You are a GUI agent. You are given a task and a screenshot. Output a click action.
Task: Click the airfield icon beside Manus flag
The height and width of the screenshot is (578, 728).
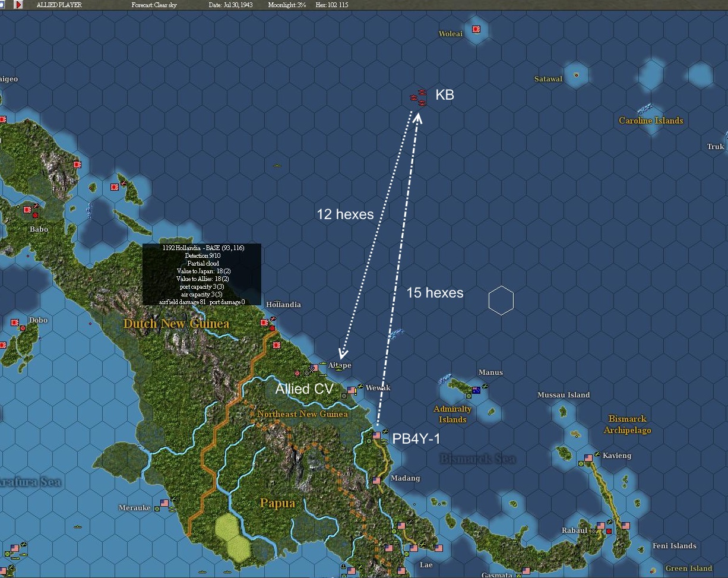[x=485, y=387]
